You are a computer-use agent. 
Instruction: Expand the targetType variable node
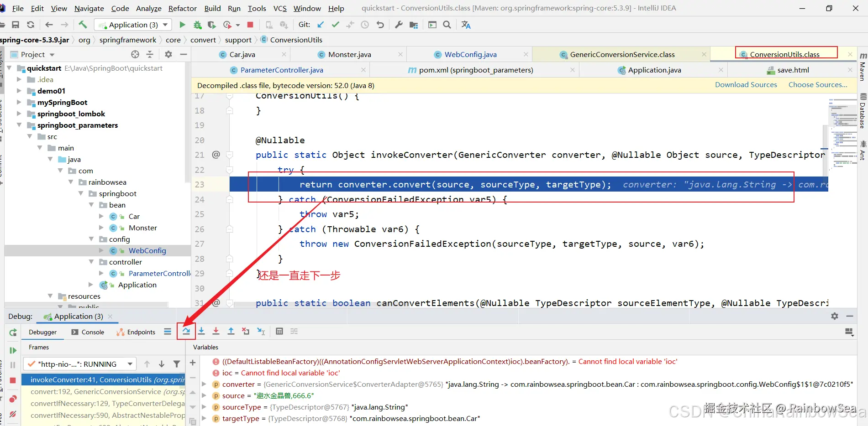click(x=204, y=418)
